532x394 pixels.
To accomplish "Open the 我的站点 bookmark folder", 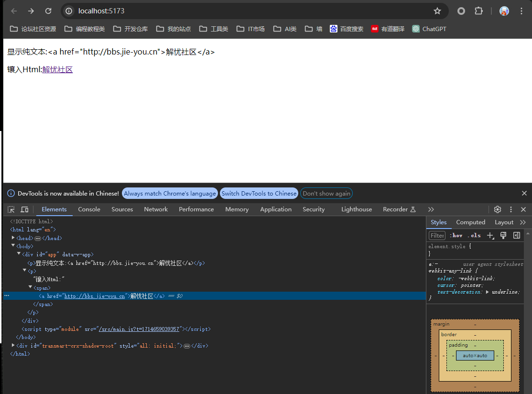I will point(174,29).
